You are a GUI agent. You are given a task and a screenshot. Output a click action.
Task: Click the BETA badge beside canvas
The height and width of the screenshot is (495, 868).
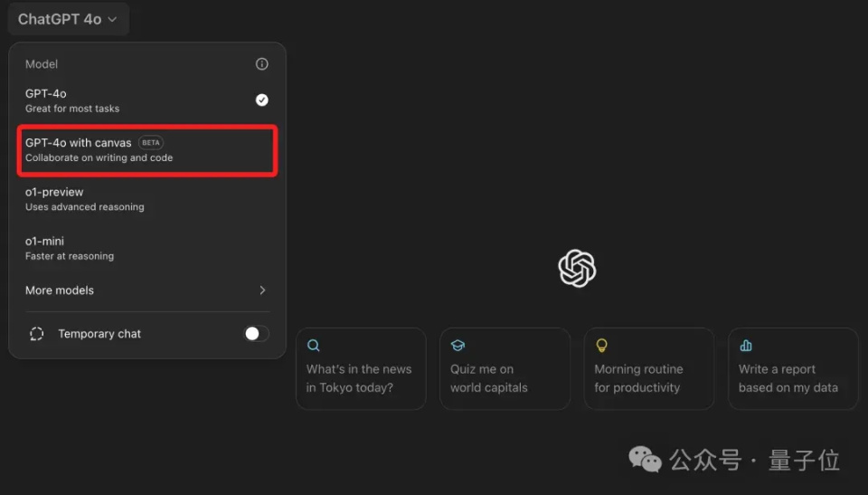click(x=151, y=143)
